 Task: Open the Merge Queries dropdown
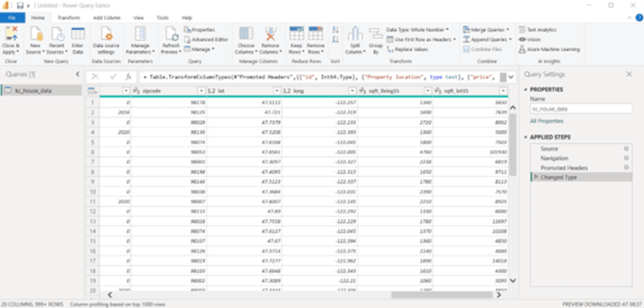coord(486,30)
